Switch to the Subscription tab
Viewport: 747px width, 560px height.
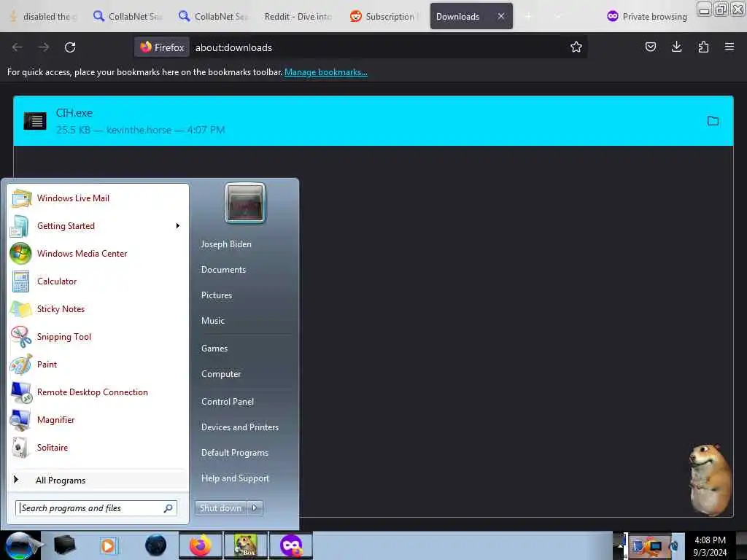384,17
